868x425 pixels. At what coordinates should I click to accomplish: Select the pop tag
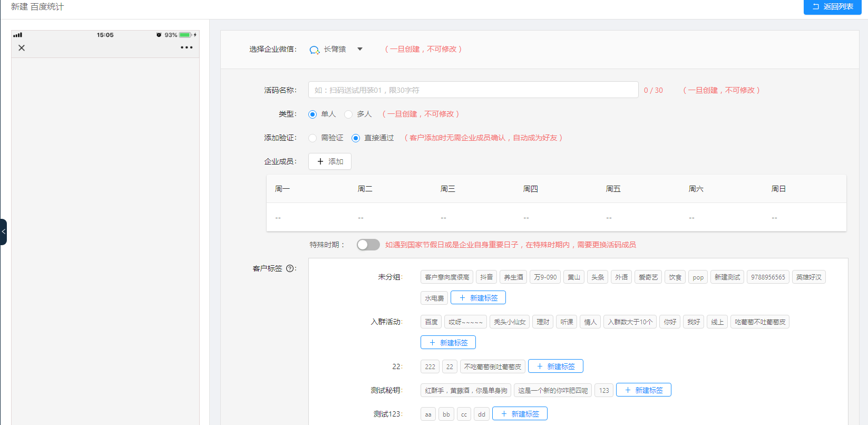pyautogui.click(x=698, y=277)
